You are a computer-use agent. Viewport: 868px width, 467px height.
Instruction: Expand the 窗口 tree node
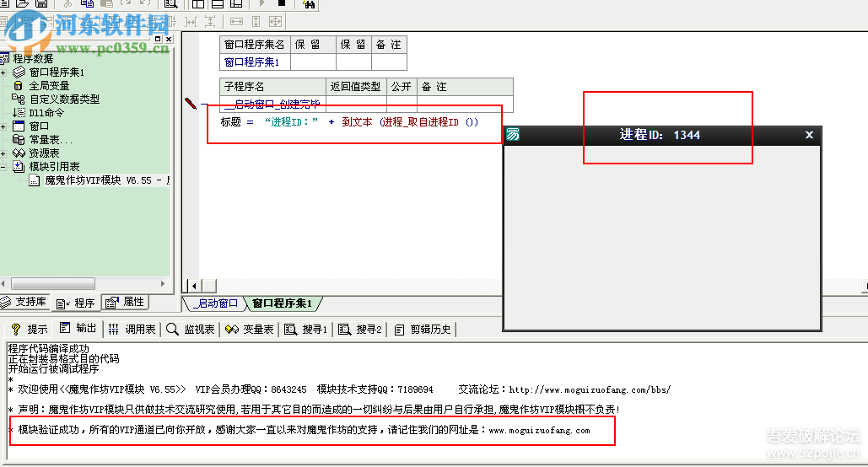tap(3, 126)
